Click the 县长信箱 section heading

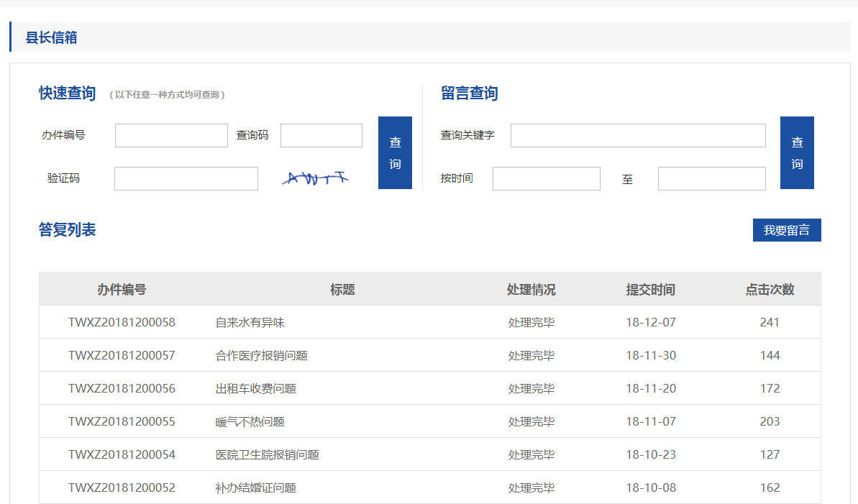coord(52,37)
